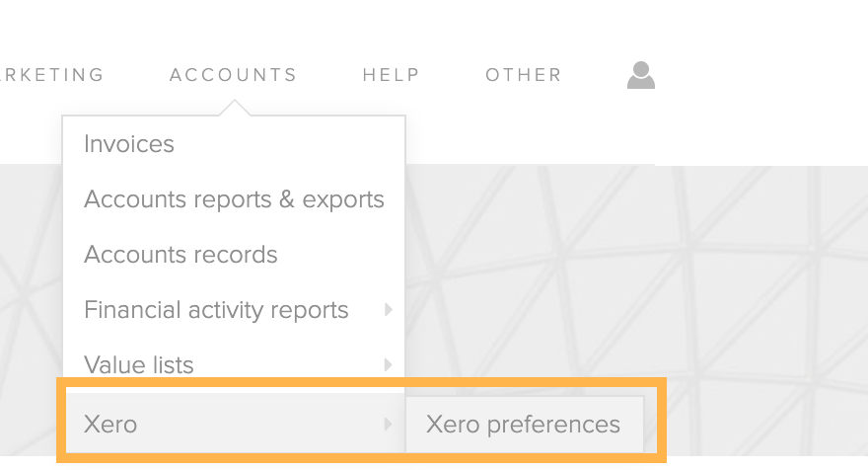Expand the Financial activity reports submenu arrow
This screenshot has width=868, height=470.
[x=388, y=310]
